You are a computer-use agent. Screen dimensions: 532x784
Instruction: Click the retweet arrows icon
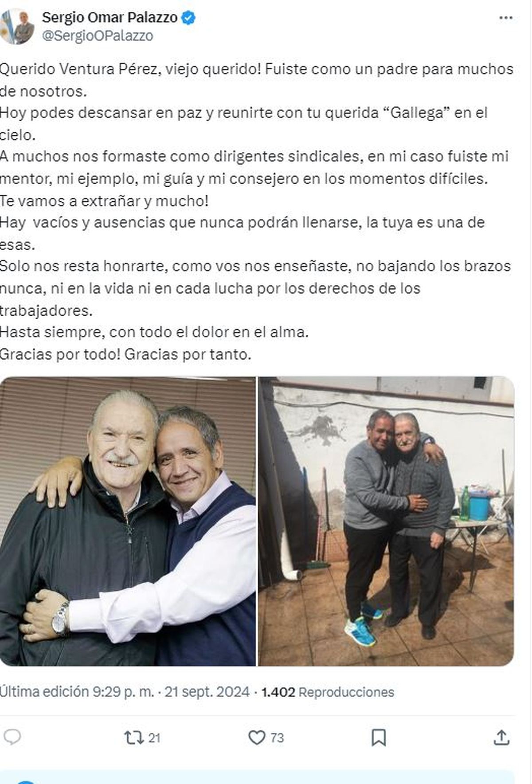[x=133, y=737]
